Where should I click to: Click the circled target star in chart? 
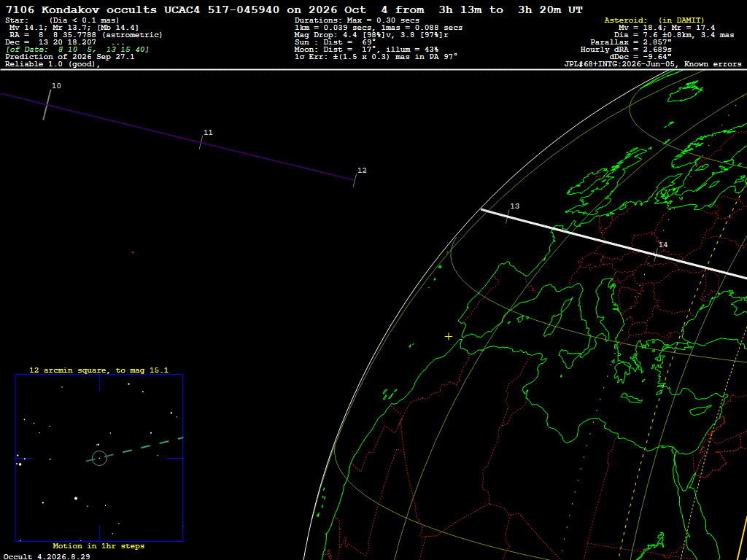coord(99,458)
